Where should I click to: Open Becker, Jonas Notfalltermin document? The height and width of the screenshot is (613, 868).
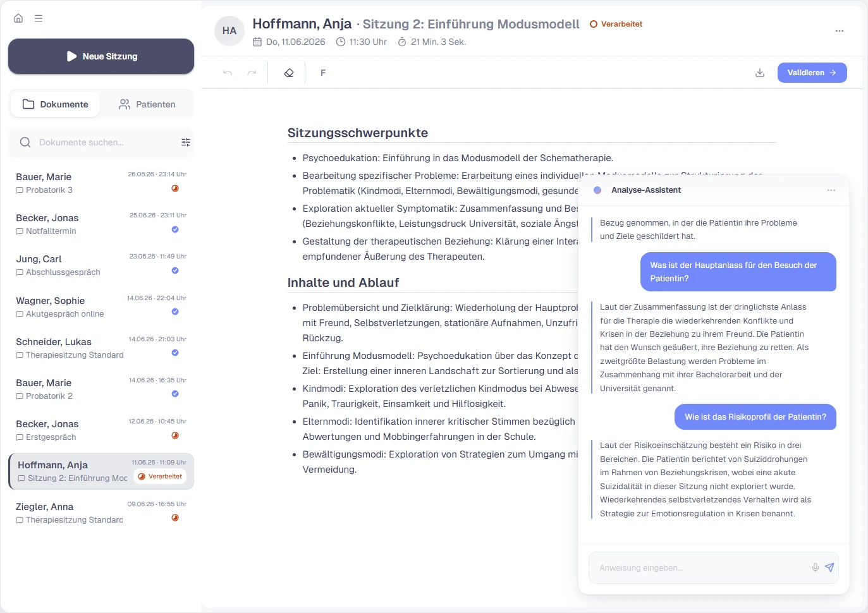coord(101,224)
